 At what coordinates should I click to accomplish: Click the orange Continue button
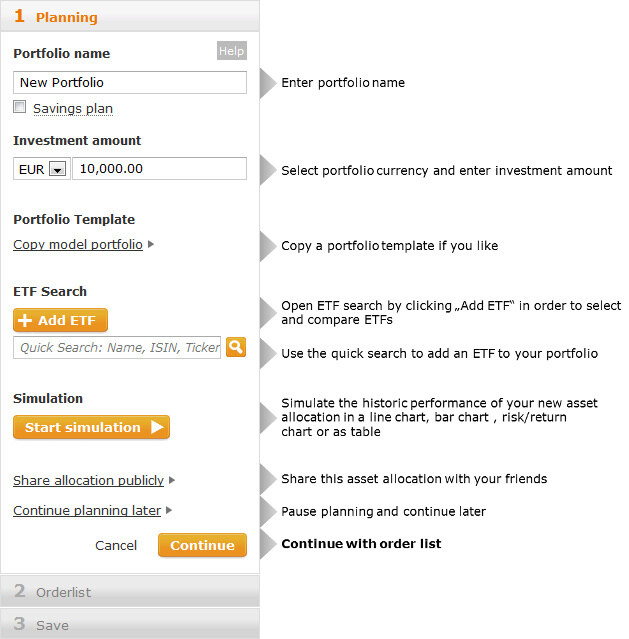point(202,545)
